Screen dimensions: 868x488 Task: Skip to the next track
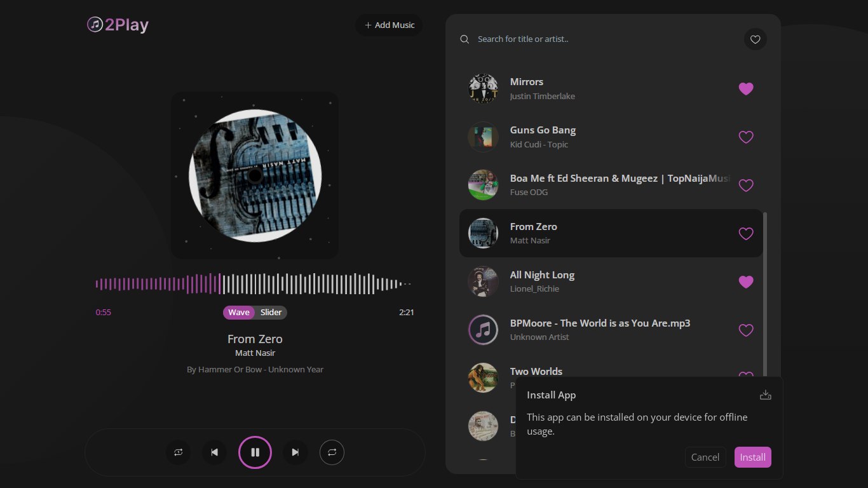coord(295,452)
